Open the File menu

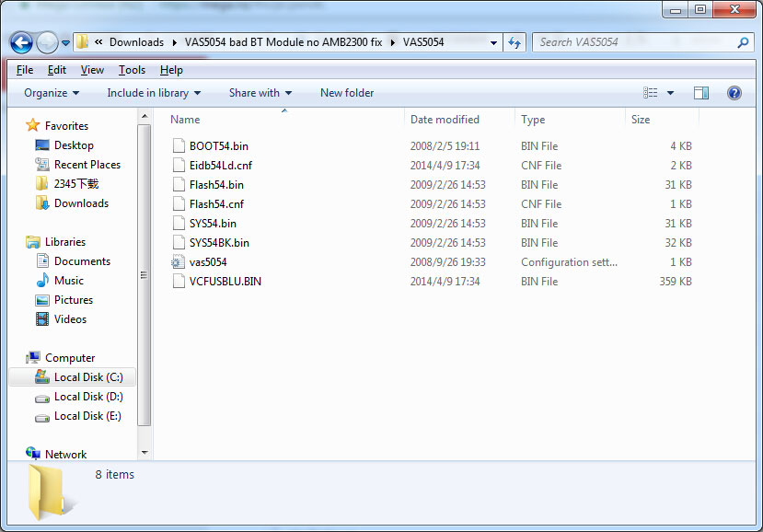tap(25, 70)
